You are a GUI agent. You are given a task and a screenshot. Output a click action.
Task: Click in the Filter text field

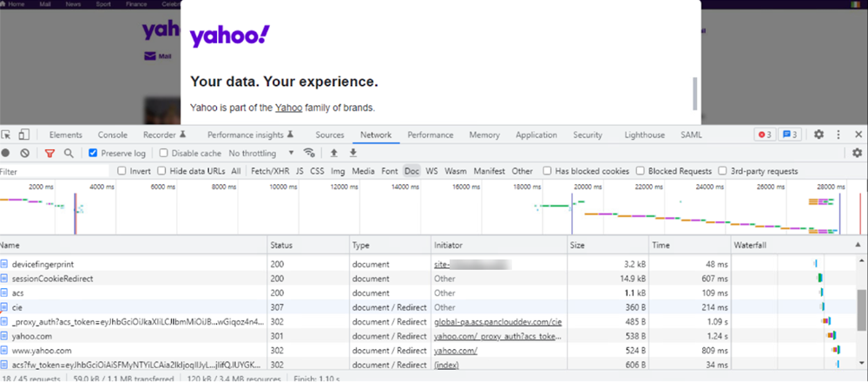pyautogui.click(x=52, y=171)
